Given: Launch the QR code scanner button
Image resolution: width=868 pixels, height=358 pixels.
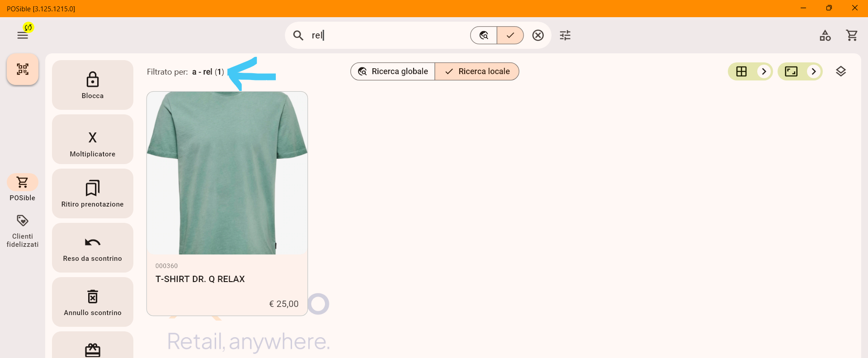Looking at the screenshot, I should click(x=23, y=69).
